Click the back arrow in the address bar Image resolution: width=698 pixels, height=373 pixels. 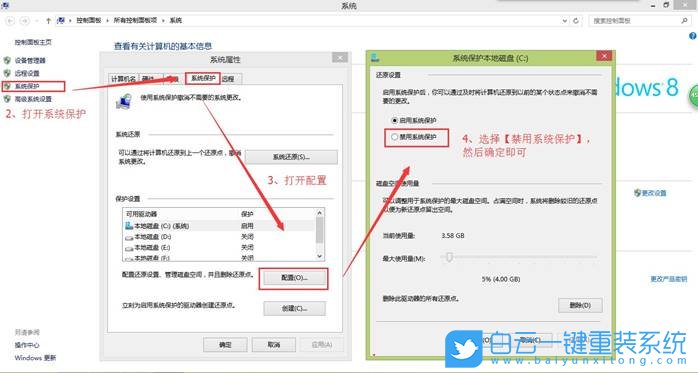tap(10, 20)
